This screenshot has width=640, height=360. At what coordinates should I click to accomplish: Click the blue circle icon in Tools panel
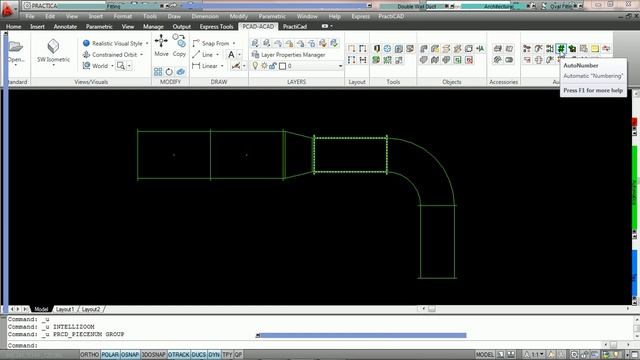[387, 49]
